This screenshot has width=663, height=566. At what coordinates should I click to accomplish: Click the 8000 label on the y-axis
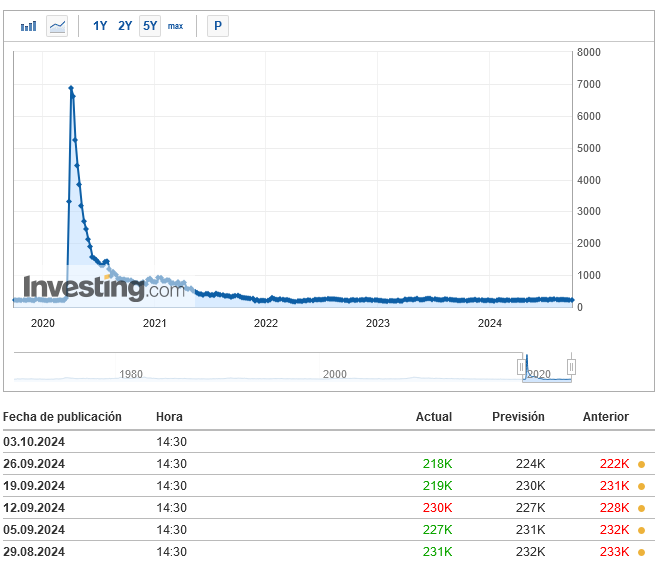589,52
